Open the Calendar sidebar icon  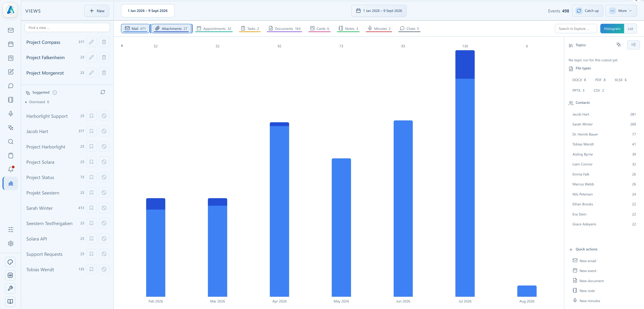click(11, 44)
